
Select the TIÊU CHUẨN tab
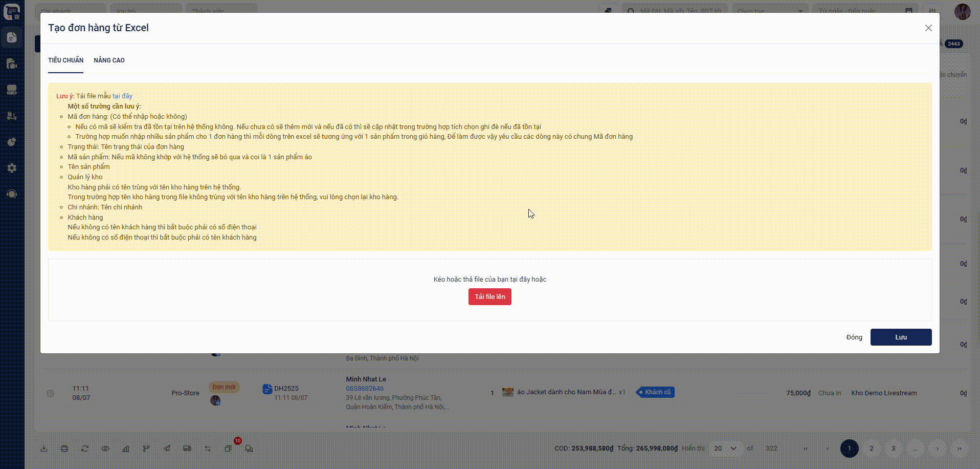tap(65, 60)
